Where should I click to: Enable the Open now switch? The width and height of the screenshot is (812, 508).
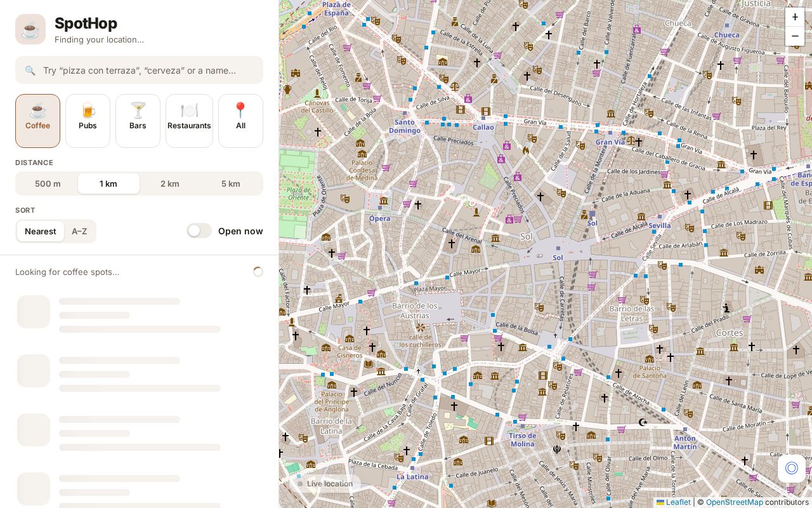(199, 231)
